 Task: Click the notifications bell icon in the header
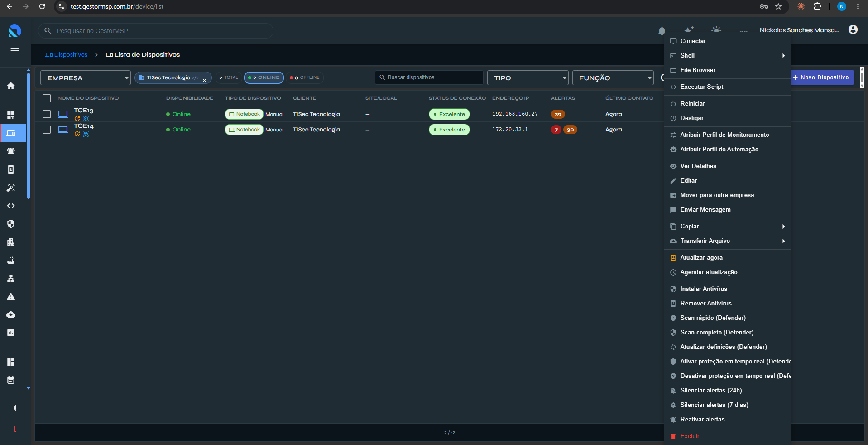(662, 31)
